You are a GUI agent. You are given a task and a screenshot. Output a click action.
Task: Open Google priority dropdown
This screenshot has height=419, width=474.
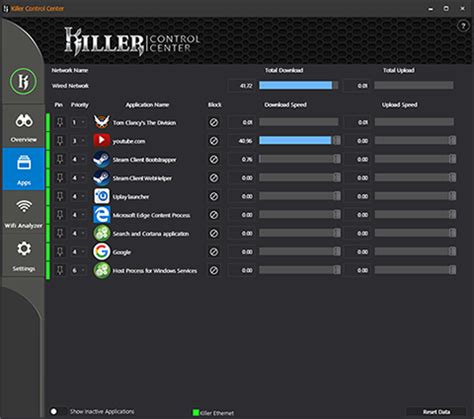pyautogui.click(x=79, y=252)
